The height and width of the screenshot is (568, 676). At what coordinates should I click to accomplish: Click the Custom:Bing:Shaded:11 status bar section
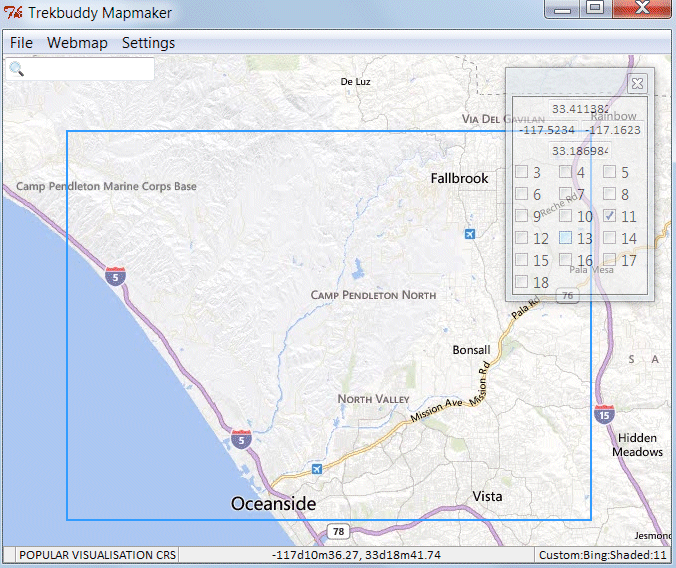click(602, 554)
